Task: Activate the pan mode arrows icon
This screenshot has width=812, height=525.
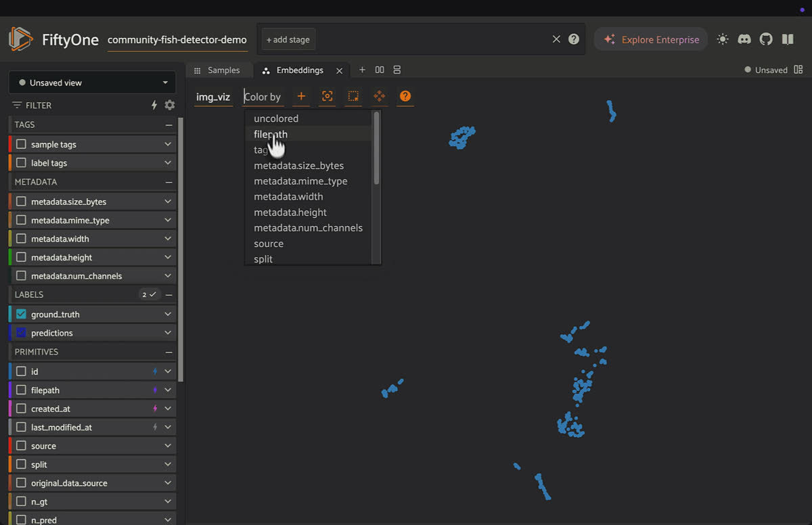Action: 379,96
